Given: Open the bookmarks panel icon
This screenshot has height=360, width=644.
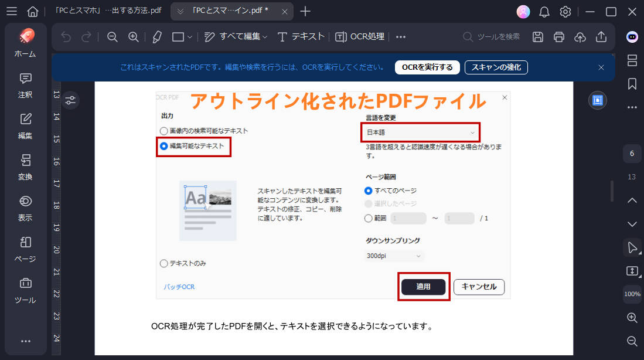Looking at the screenshot, I should [x=632, y=83].
